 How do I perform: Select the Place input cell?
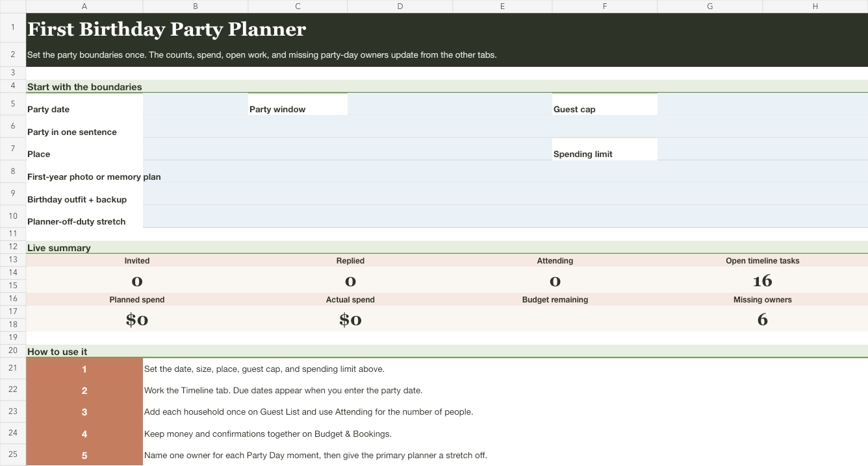tap(348, 149)
